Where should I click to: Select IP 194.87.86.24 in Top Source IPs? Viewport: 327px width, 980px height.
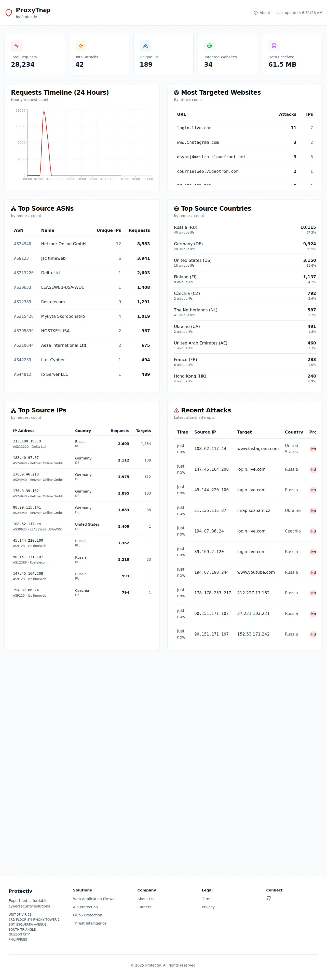(x=82, y=592)
